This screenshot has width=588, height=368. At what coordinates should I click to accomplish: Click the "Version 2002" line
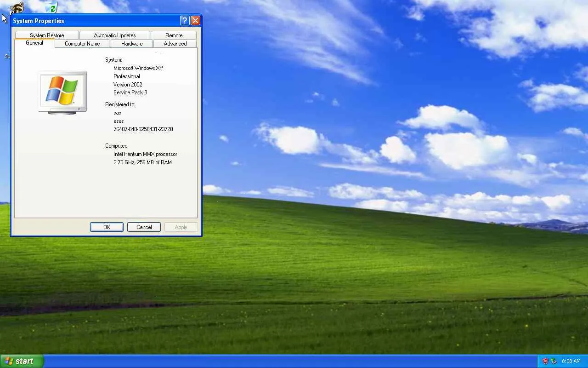tap(128, 85)
